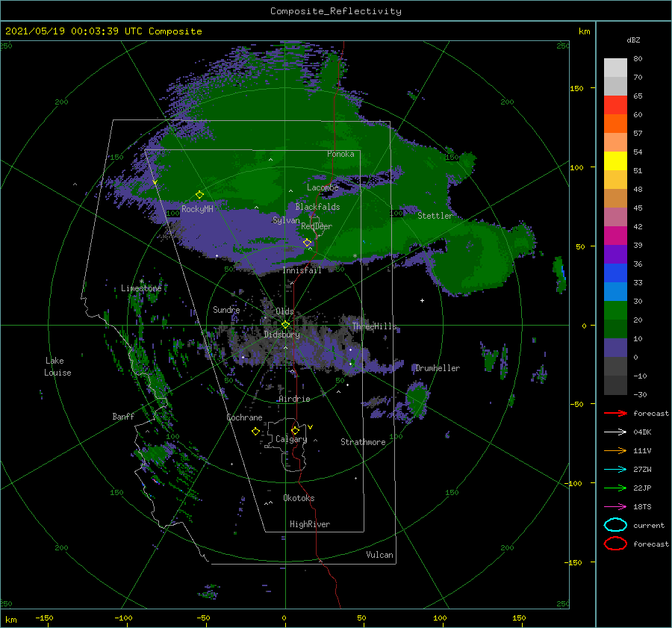The image size is (672, 628).
Task: Click the Stettler town label
Action: pos(435,216)
